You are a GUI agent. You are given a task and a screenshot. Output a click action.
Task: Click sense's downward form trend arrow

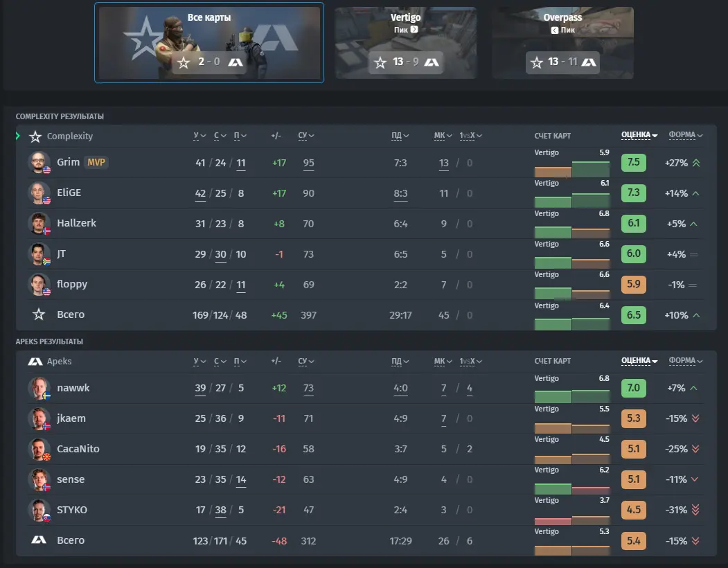point(695,479)
